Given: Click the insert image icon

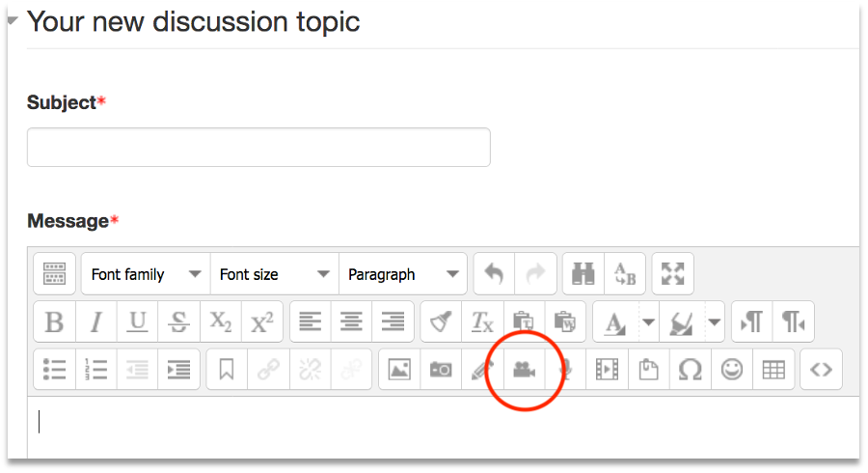Looking at the screenshot, I should 399,370.
